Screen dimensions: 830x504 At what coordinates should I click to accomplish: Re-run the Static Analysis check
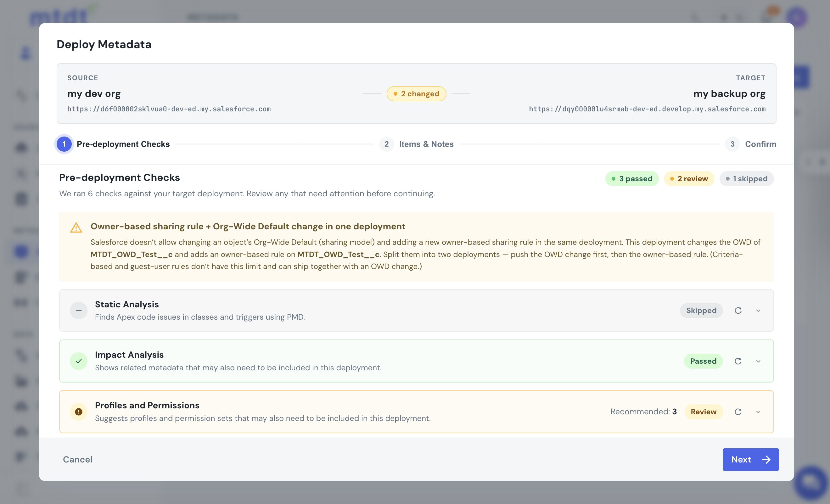point(738,311)
